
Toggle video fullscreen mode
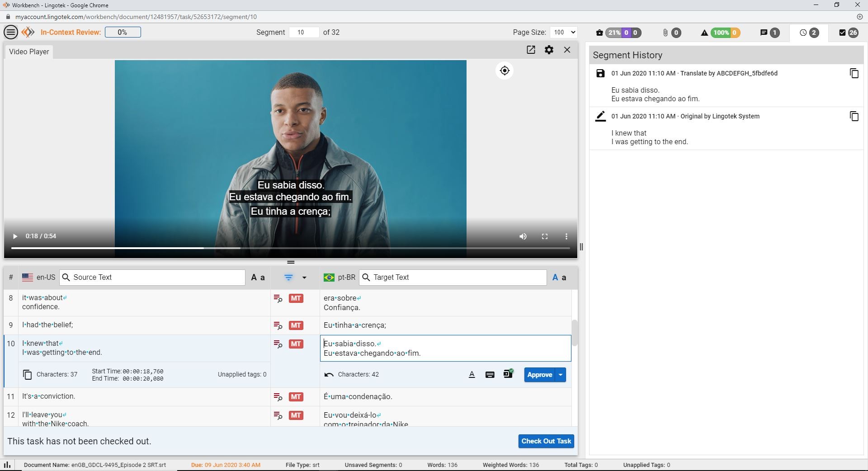544,236
